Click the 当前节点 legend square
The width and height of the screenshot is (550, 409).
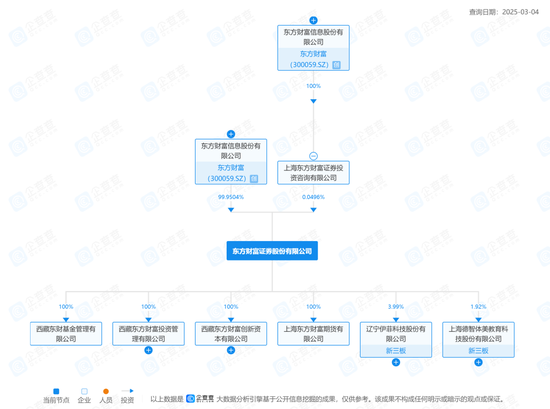point(56,391)
